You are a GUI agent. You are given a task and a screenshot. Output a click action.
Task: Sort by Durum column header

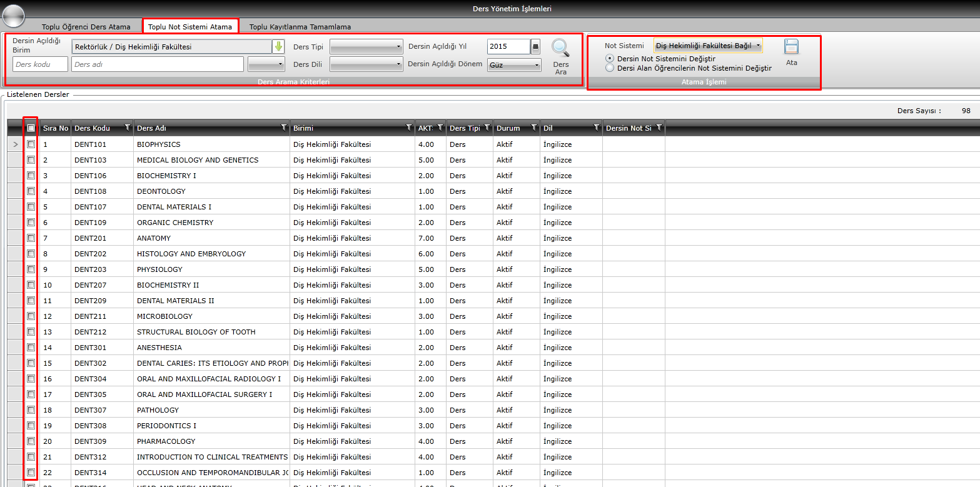(508, 128)
